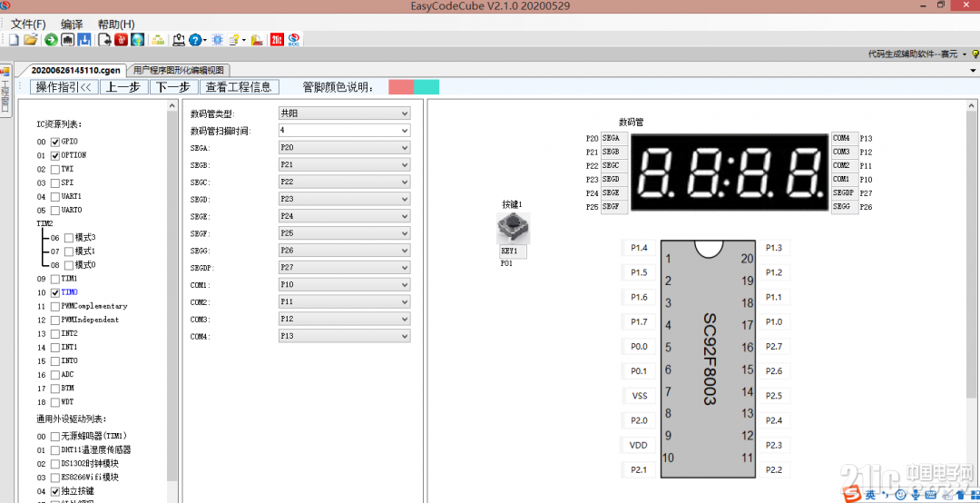Click the port connector toolbar icon
980x503 pixels.
tap(67, 40)
